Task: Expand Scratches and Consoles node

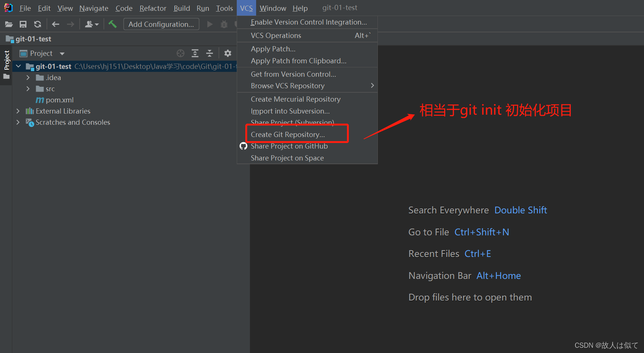Action: (18, 122)
